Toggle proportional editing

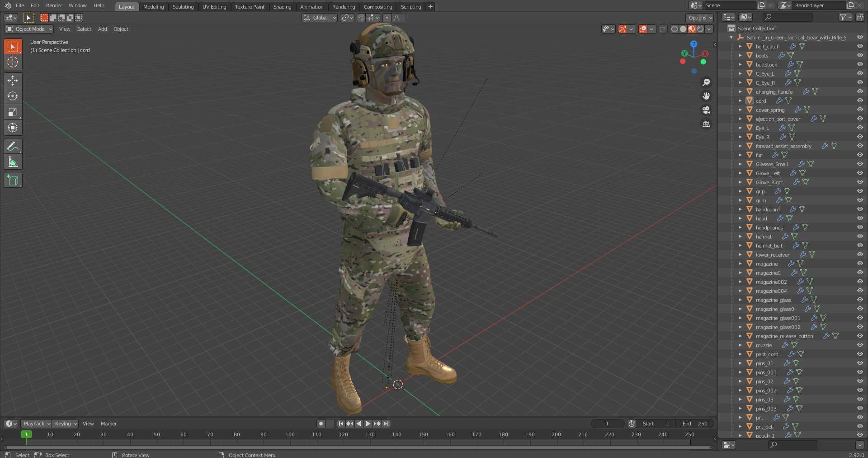pyautogui.click(x=387, y=18)
